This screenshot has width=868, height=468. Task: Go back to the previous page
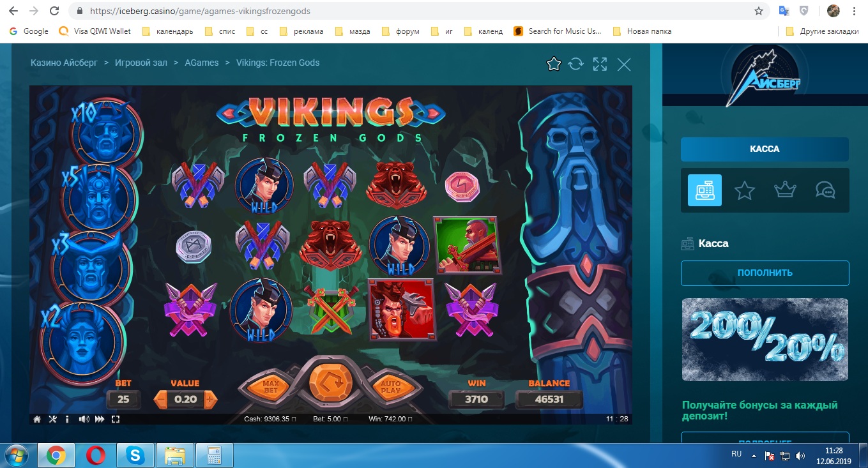click(x=15, y=11)
